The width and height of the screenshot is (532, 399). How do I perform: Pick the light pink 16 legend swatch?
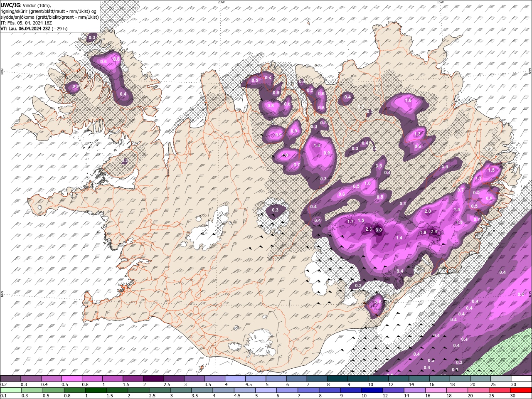tap(436, 390)
